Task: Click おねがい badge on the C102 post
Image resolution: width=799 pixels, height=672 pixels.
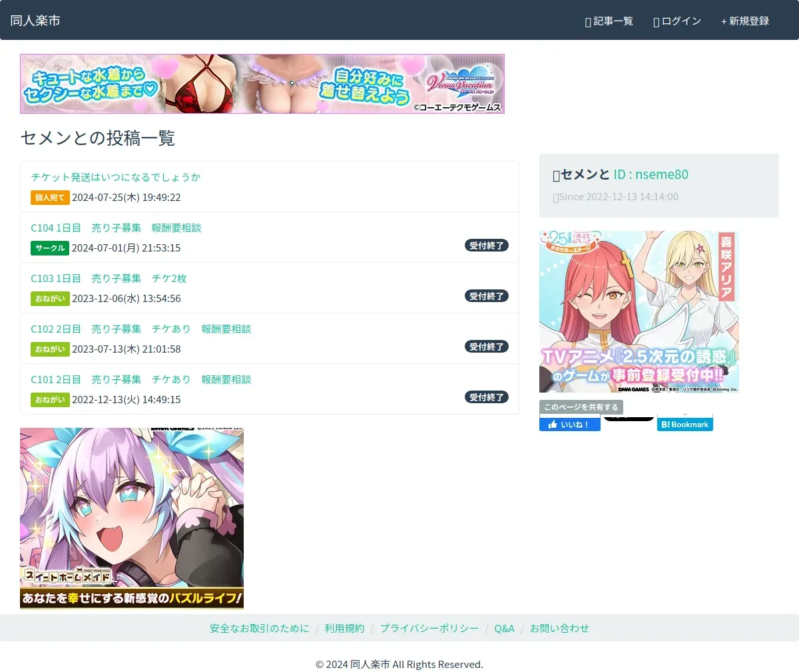Action: point(50,349)
